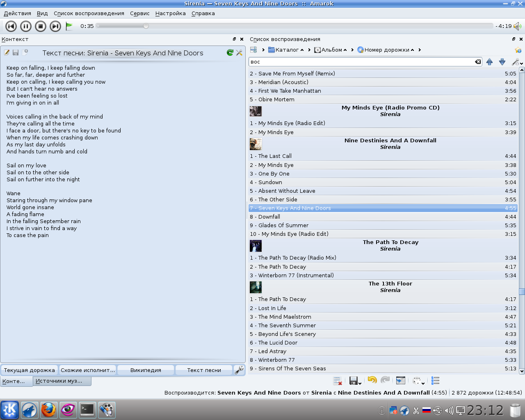Select the Конте... dock tab

(16, 381)
